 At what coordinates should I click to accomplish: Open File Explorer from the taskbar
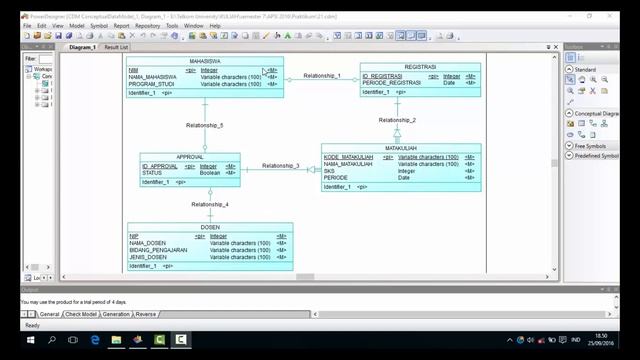(116, 340)
